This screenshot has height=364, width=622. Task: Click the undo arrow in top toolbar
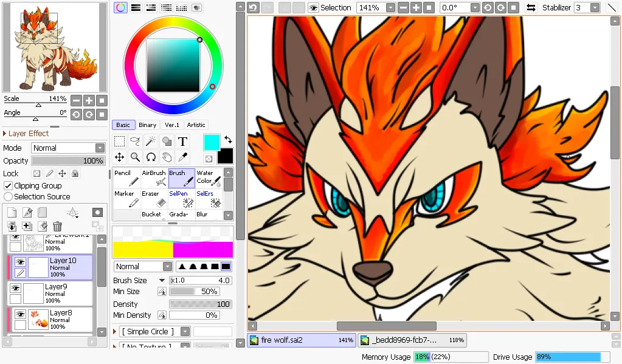(x=253, y=7)
